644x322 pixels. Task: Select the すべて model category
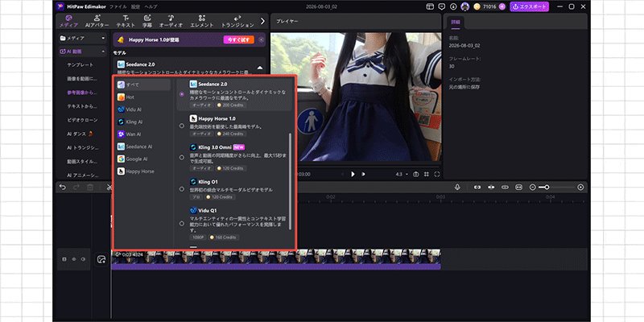[x=143, y=85]
